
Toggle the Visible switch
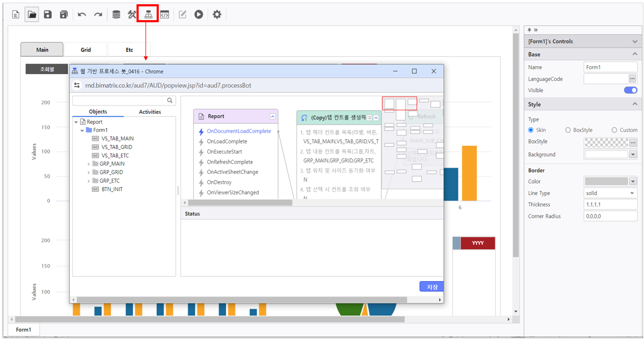(x=630, y=90)
